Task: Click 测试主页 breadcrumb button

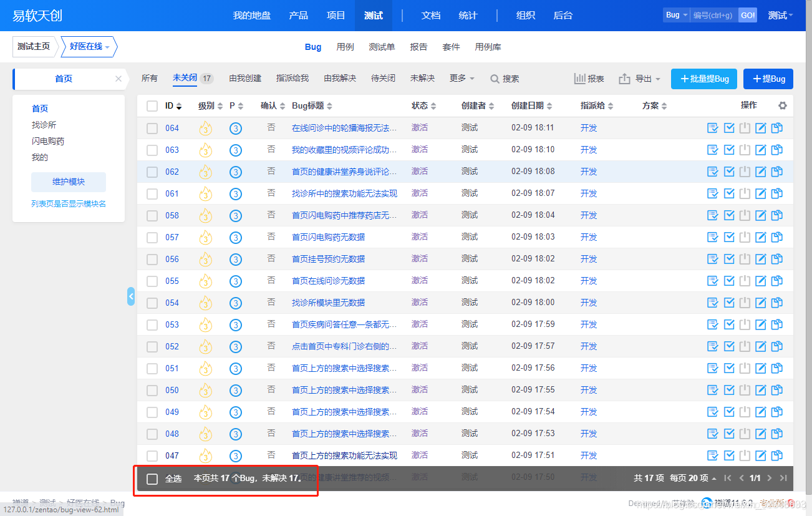Action: (x=34, y=47)
